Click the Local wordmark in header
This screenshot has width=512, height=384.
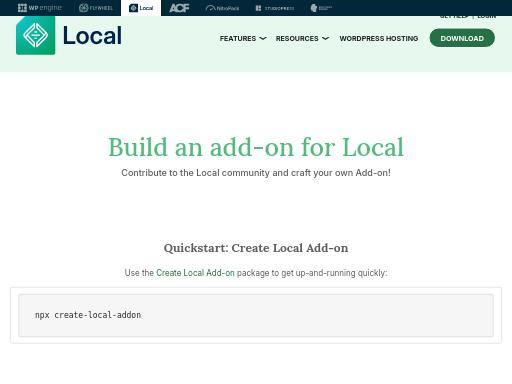pos(92,35)
